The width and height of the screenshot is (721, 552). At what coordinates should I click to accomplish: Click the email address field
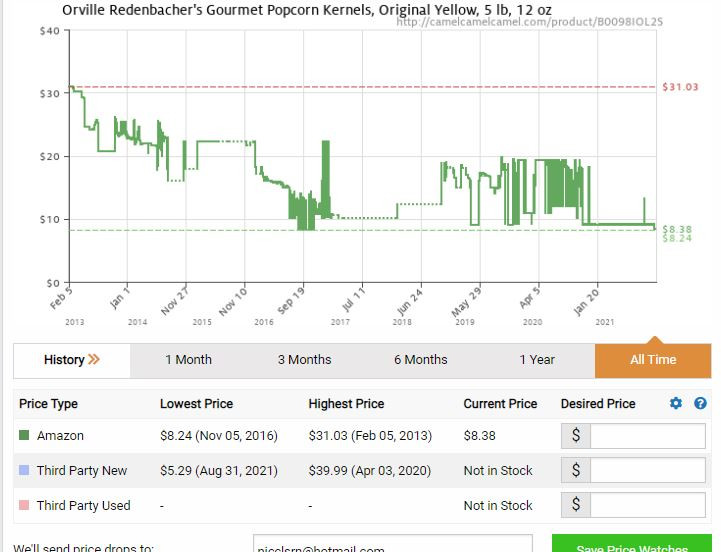tap(393, 545)
